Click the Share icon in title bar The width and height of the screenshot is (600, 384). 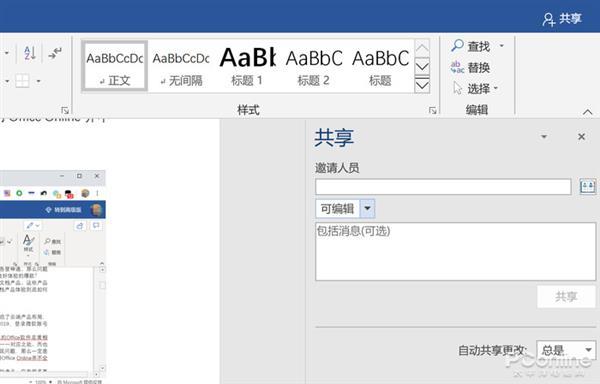coord(549,19)
